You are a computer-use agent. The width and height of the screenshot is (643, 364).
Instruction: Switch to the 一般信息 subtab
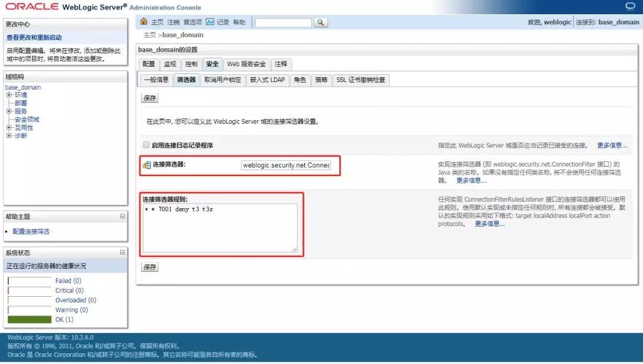[156, 80]
